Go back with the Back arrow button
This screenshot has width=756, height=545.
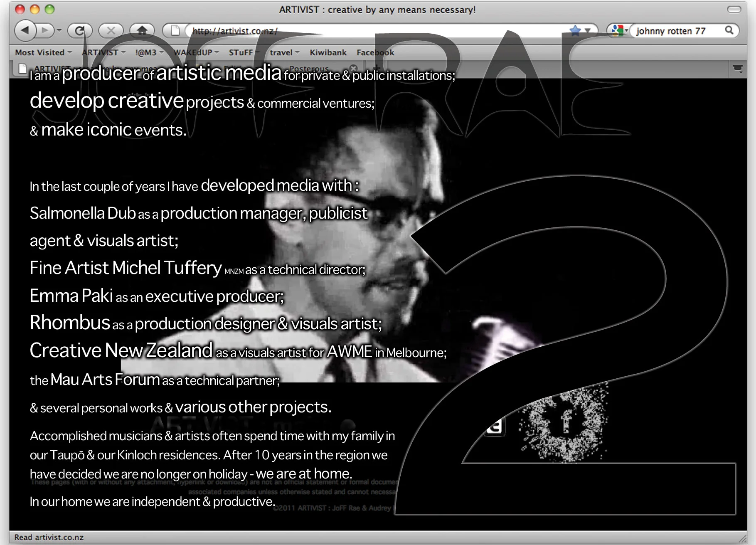click(x=25, y=30)
